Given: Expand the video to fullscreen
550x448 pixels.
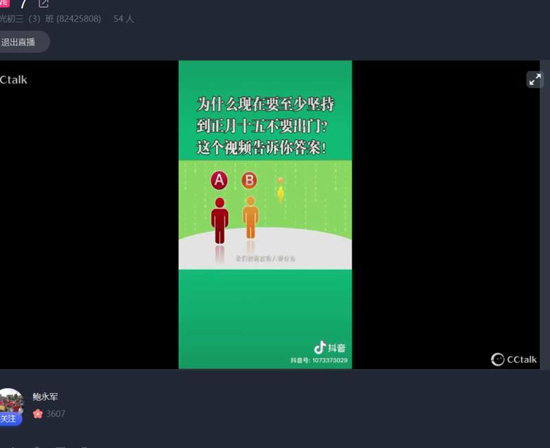Looking at the screenshot, I should 535,79.
